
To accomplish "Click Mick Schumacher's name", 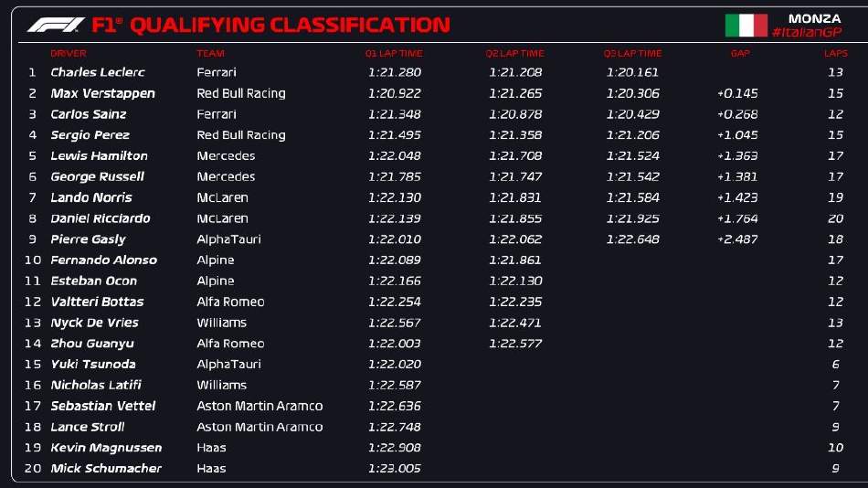I will click(x=106, y=468).
